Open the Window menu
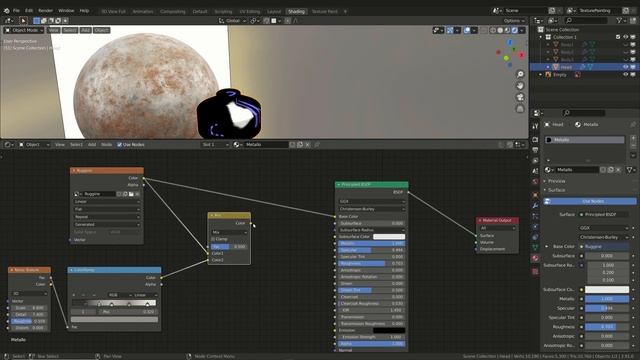 point(66,11)
